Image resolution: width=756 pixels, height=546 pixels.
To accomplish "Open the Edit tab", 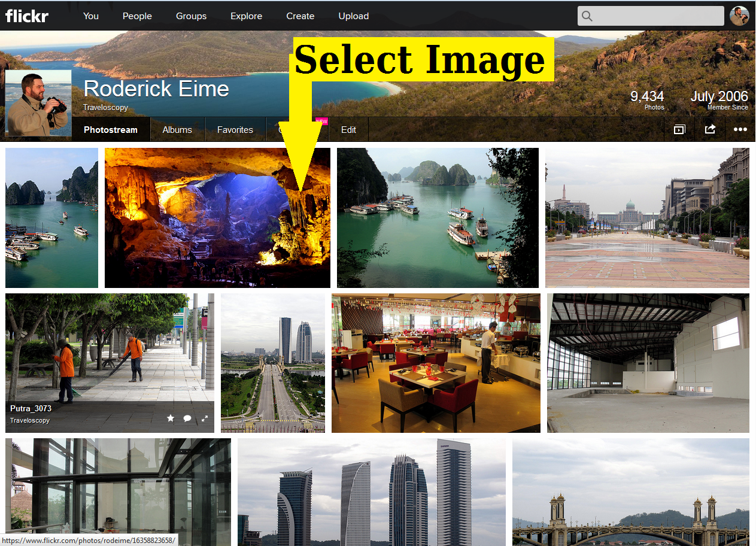I will [x=348, y=129].
